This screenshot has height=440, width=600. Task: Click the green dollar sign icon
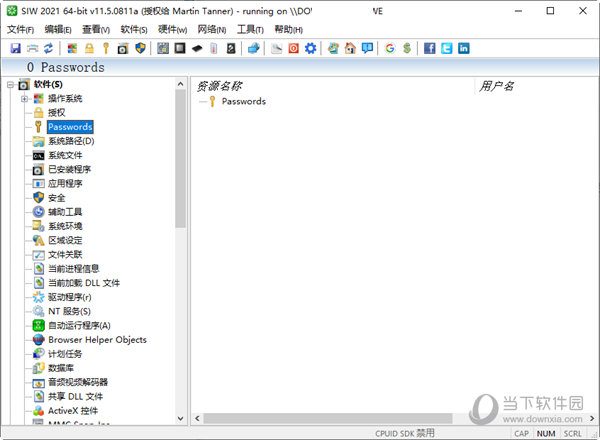(x=407, y=48)
